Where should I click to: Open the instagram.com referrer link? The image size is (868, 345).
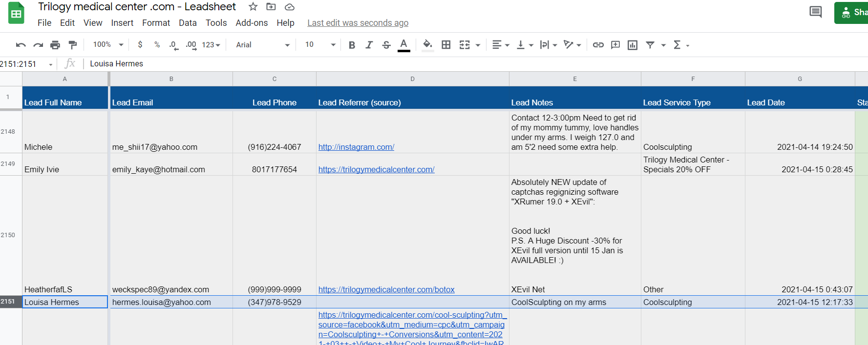coord(356,147)
